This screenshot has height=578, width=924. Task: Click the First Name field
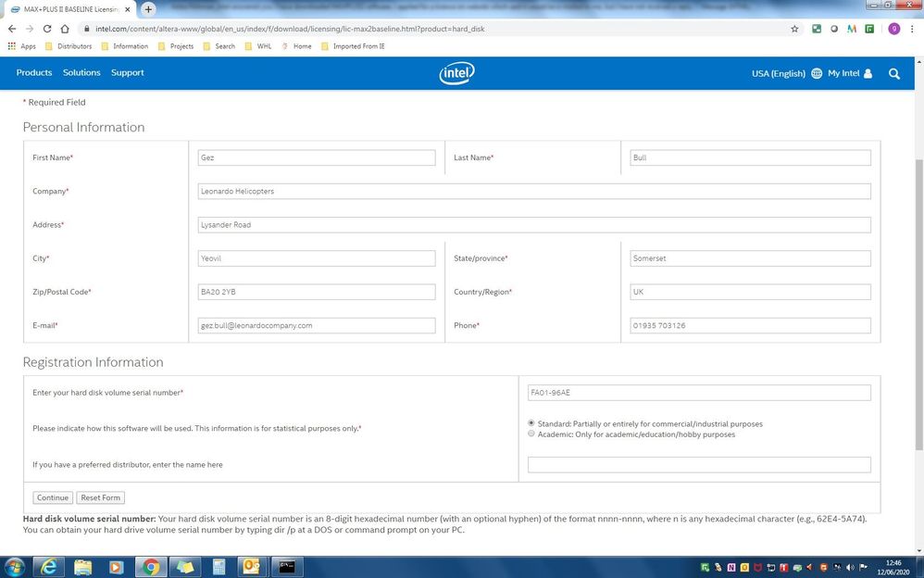317,157
